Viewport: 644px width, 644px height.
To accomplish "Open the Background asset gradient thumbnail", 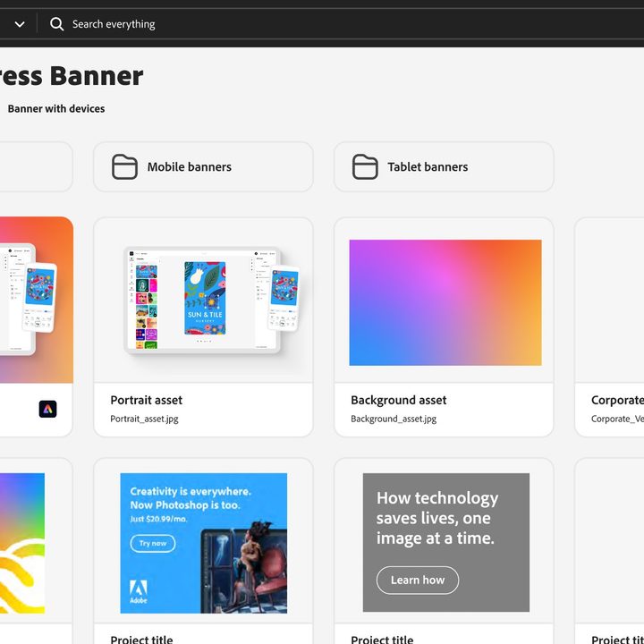I will (x=445, y=302).
